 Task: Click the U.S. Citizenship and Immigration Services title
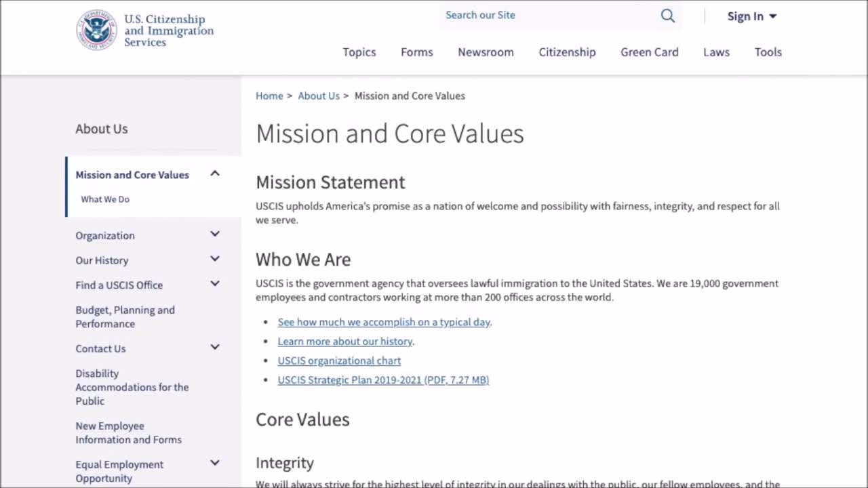point(168,30)
